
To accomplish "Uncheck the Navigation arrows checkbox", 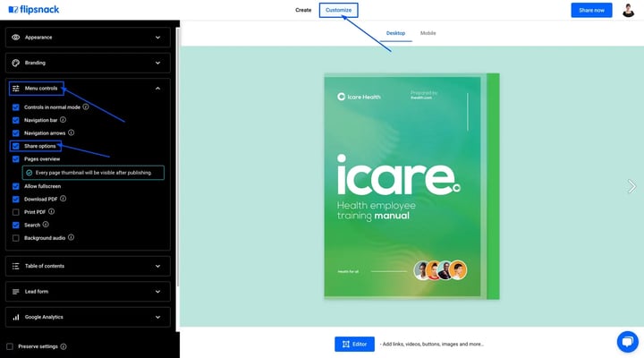I will click(15, 133).
